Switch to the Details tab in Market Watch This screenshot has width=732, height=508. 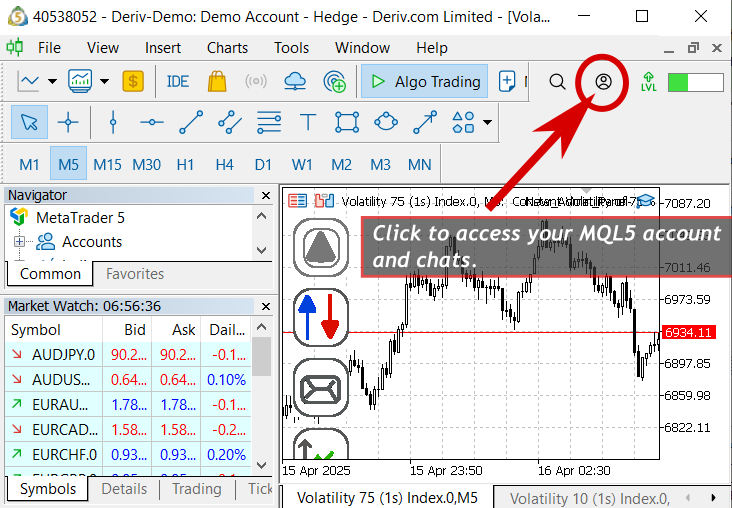point(124,489)
